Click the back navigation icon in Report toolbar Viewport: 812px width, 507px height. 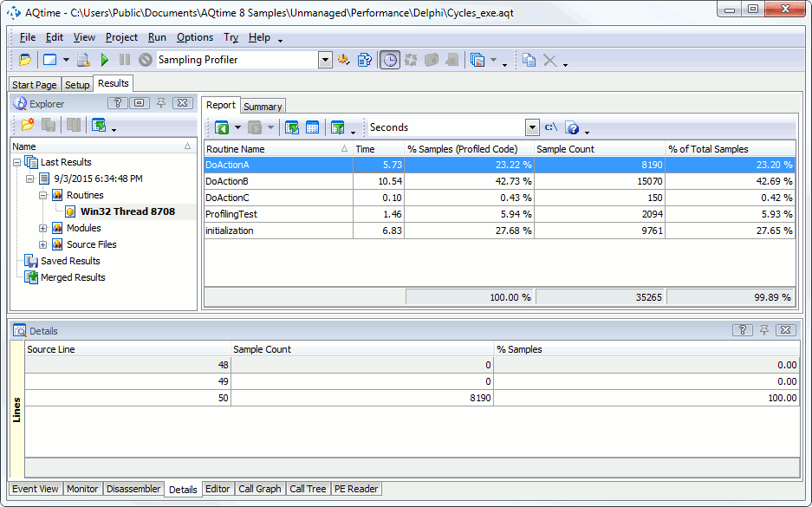(222, 127)
